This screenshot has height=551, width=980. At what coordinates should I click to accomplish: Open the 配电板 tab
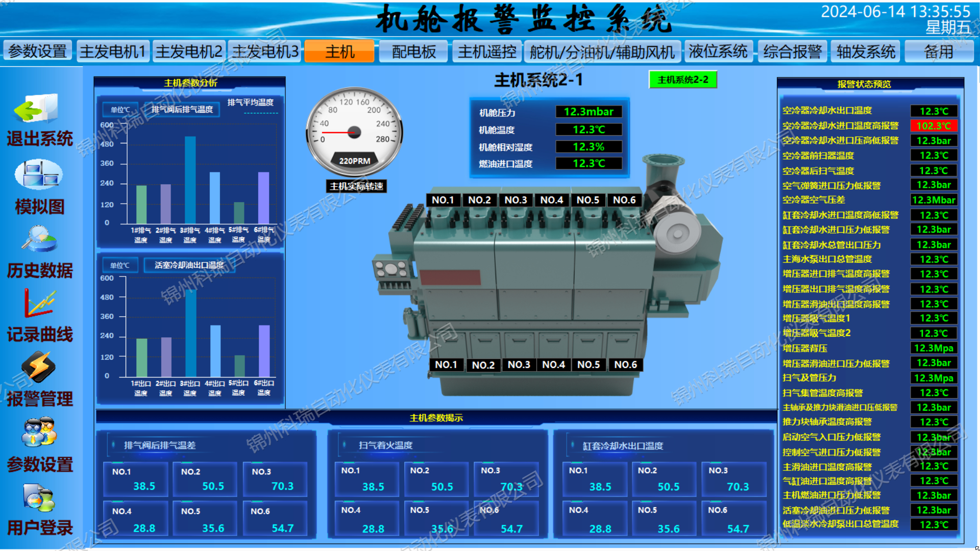[x=413, y=52]
